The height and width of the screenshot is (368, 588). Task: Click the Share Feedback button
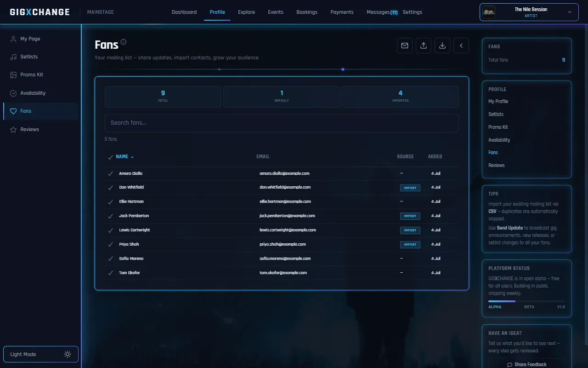point(526,363)
